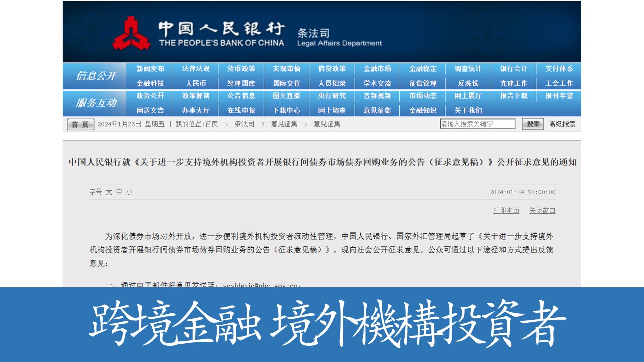This screenshot has height=362, width=644.
Task: Click the 关闭窗口 link
Action: coord(542,211)
